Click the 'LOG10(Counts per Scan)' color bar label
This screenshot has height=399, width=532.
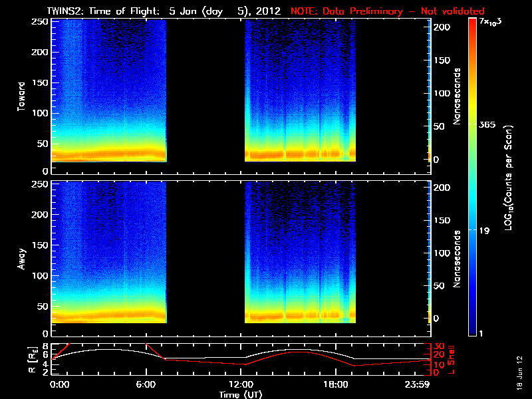[x=508, y=178]
